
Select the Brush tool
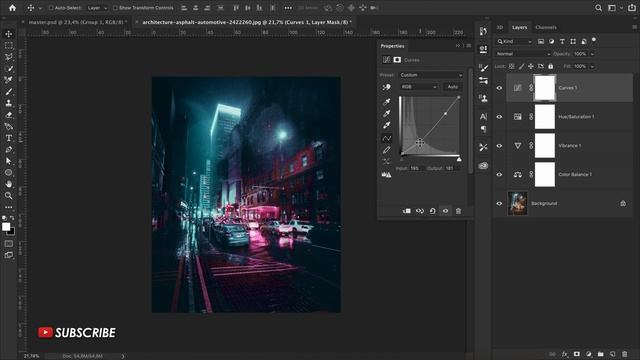[x=9, y=92]
